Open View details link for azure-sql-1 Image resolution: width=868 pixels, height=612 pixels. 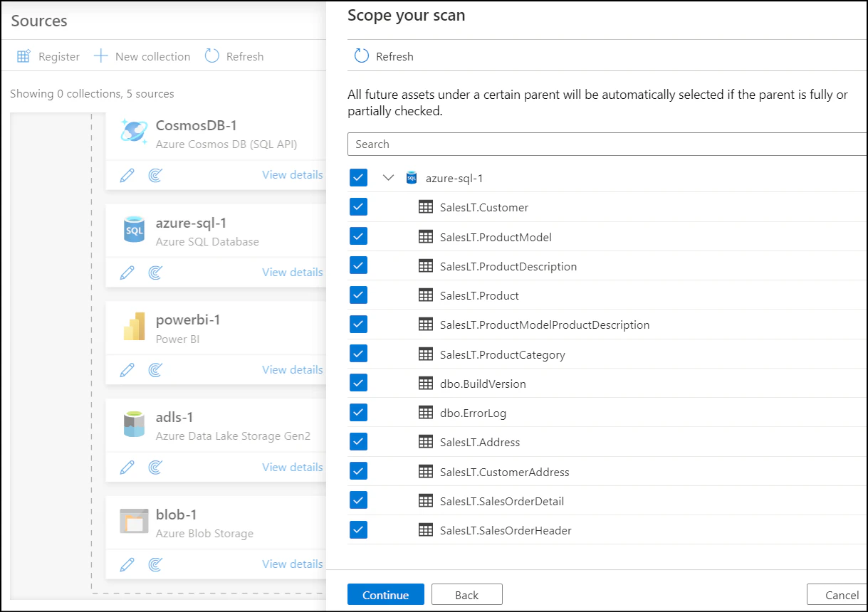click(x=292, y=272)
